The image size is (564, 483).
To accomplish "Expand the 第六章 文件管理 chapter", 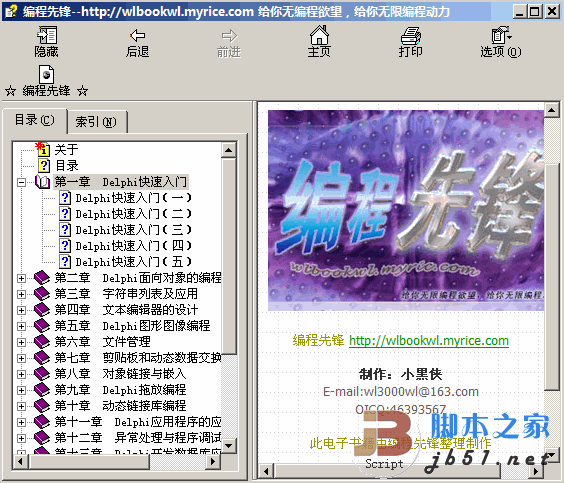I will [21, 342].
